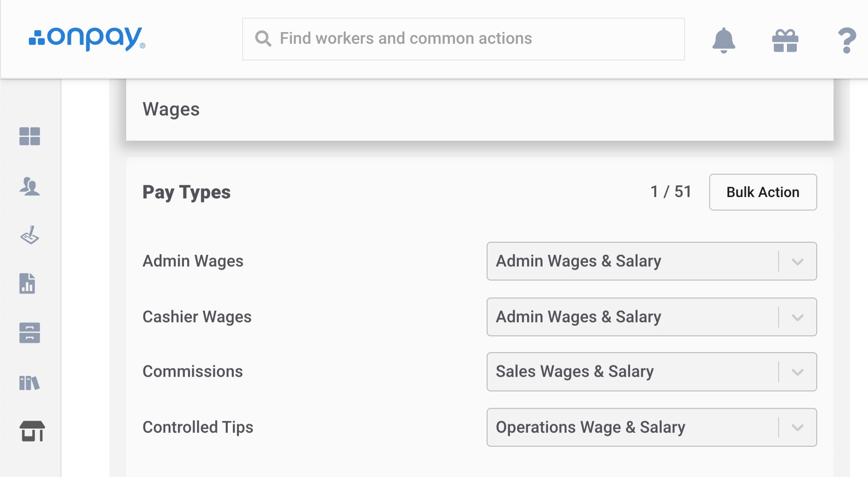The image size is (868, 477).
Task: Open the notifications bell
Action: point(724,40)
